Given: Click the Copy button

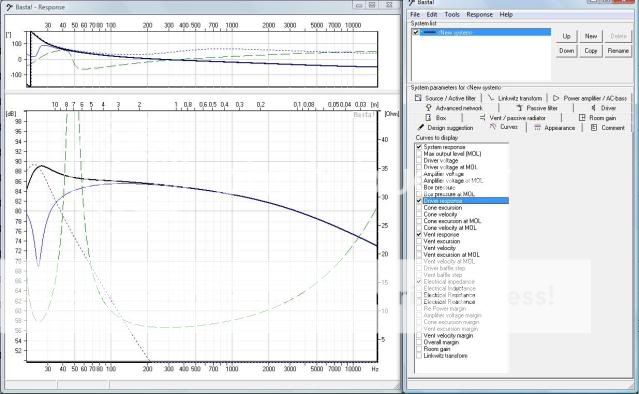Looking at the screenshot, I should [x=591, y=51].
